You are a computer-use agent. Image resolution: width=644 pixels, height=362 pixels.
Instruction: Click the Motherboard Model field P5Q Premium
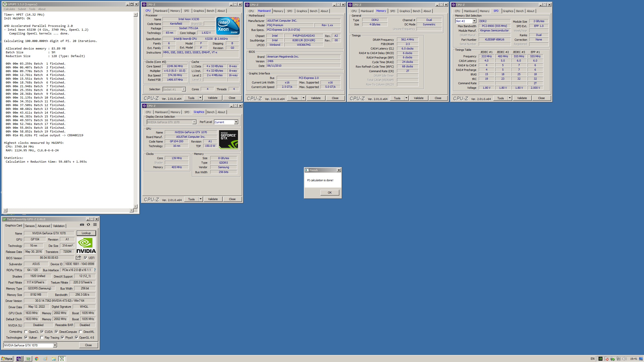[x=290, y=25]
